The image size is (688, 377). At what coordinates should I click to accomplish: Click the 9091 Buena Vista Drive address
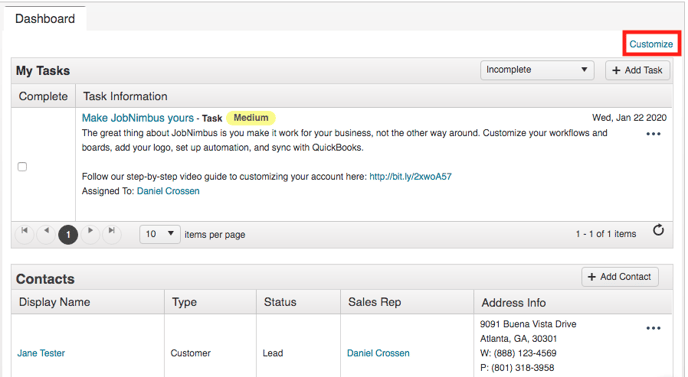(528, 324)
